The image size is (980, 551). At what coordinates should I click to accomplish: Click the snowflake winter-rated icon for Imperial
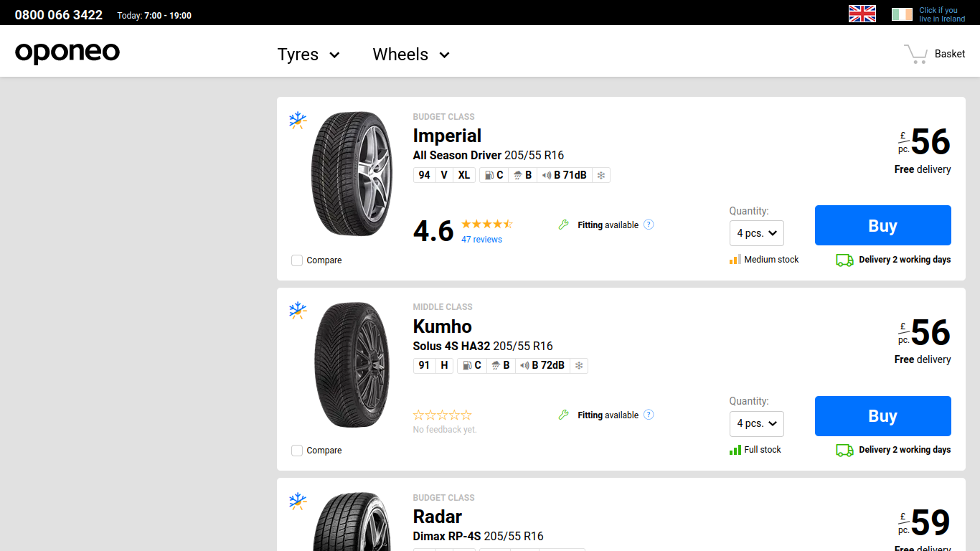coord(601,175)
